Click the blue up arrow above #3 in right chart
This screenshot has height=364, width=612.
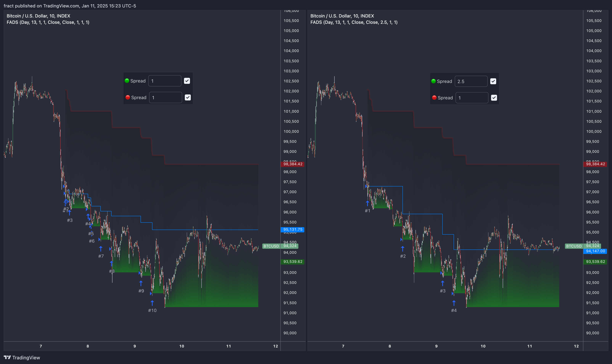[x=442, y=283]
